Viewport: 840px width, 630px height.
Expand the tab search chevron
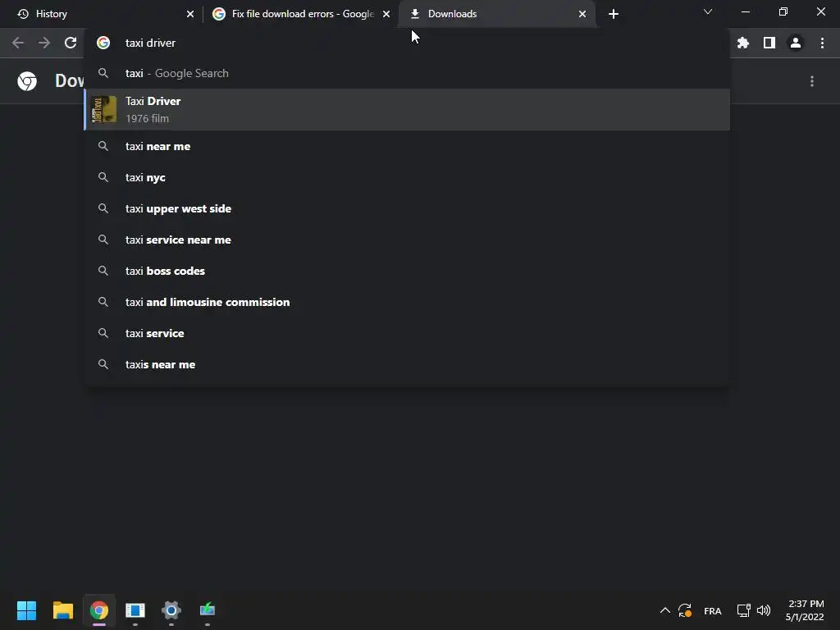click(x=708, y=11)
